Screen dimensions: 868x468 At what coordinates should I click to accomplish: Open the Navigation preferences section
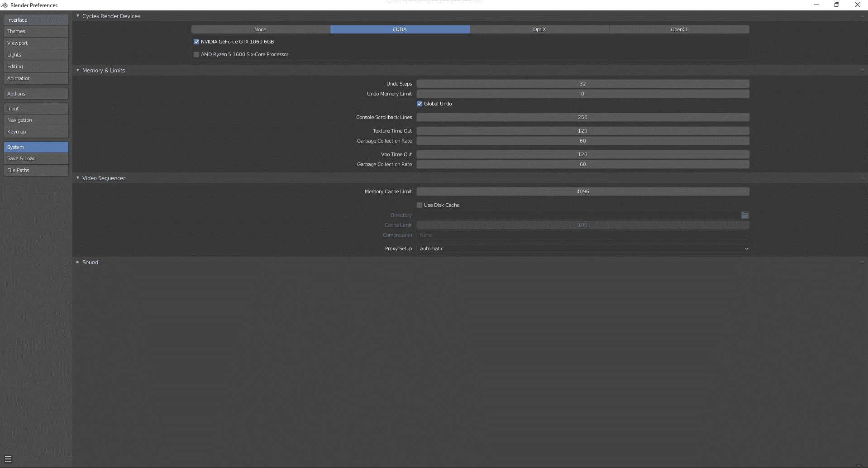click(36, 120)
